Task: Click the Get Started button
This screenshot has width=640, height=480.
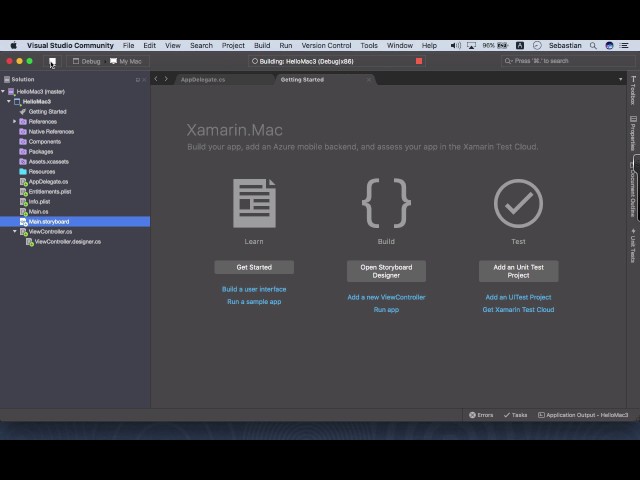Action: click(x=254, y=267)
